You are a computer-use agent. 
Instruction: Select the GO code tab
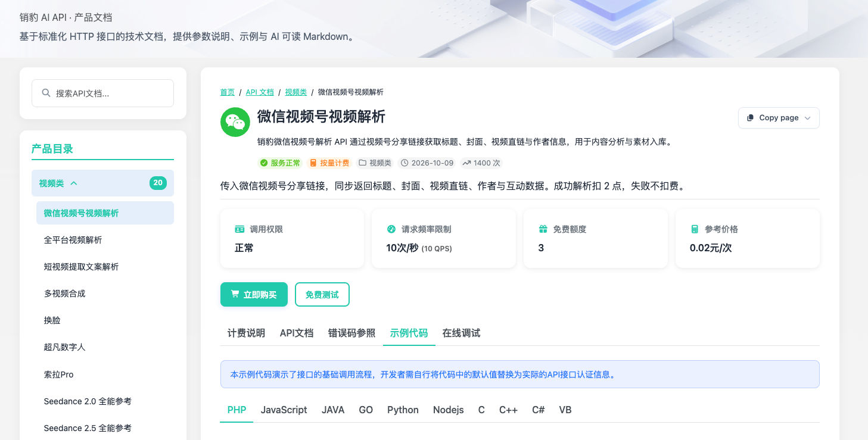(366, 410)
